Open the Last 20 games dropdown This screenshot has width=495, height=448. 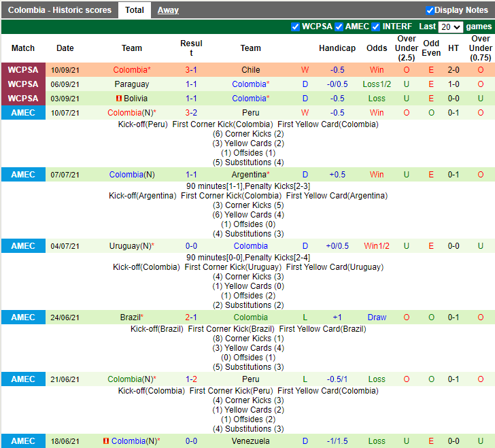(450, 27)
